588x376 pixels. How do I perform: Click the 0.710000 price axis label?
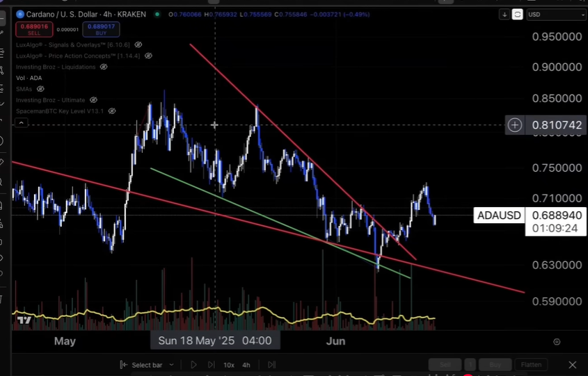557,198
